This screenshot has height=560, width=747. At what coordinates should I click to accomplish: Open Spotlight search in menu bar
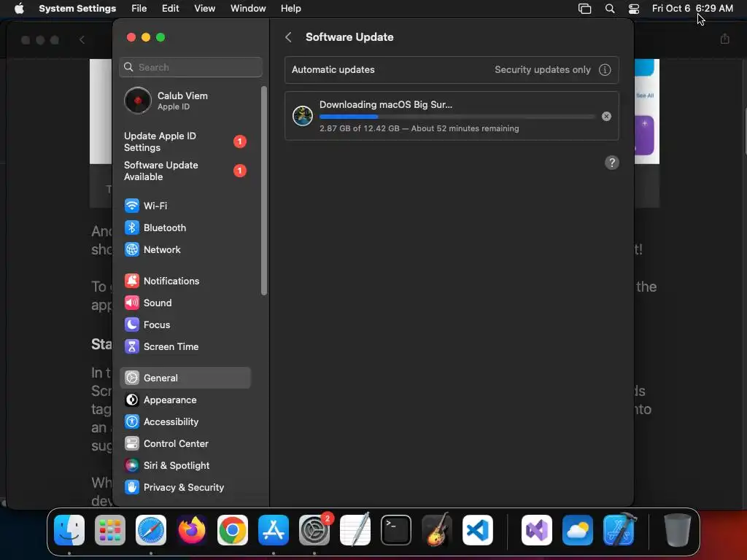609,9
